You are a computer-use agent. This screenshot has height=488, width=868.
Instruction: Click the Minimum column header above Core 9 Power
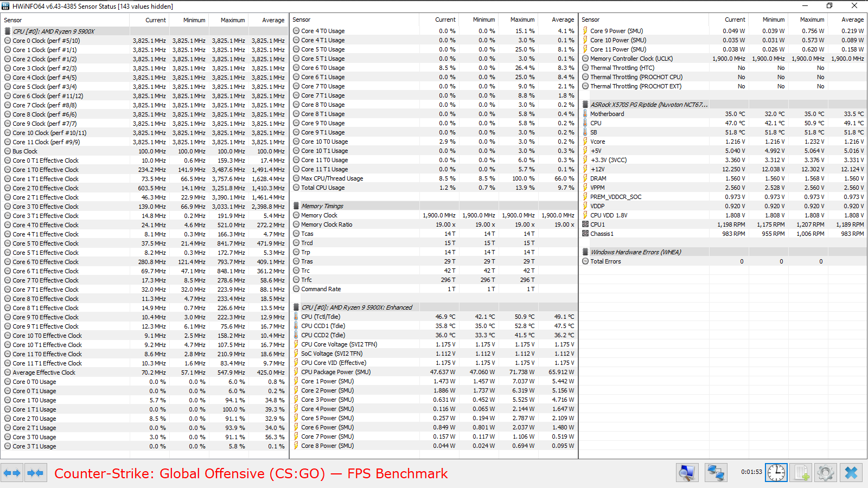[774, 20]
